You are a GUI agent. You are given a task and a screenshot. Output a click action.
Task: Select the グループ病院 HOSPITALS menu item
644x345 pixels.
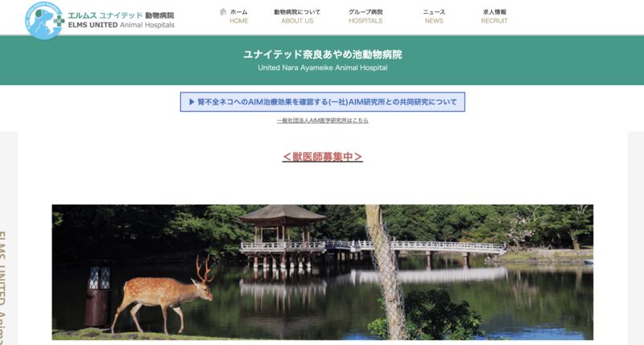point(365,16)
